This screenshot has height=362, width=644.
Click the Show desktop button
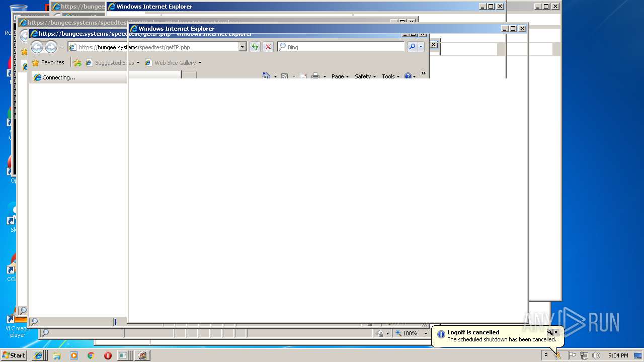tap(639, 355)
